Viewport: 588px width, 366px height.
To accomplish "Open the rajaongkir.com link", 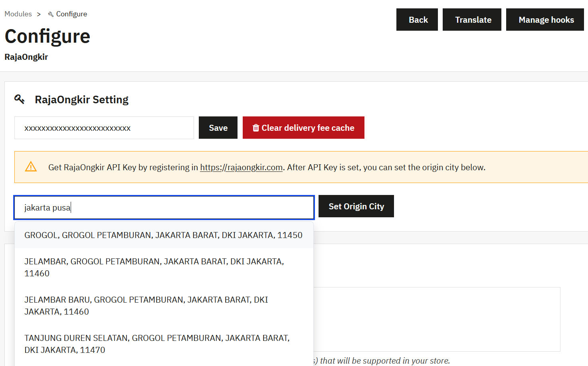I will tap(241, 167).
